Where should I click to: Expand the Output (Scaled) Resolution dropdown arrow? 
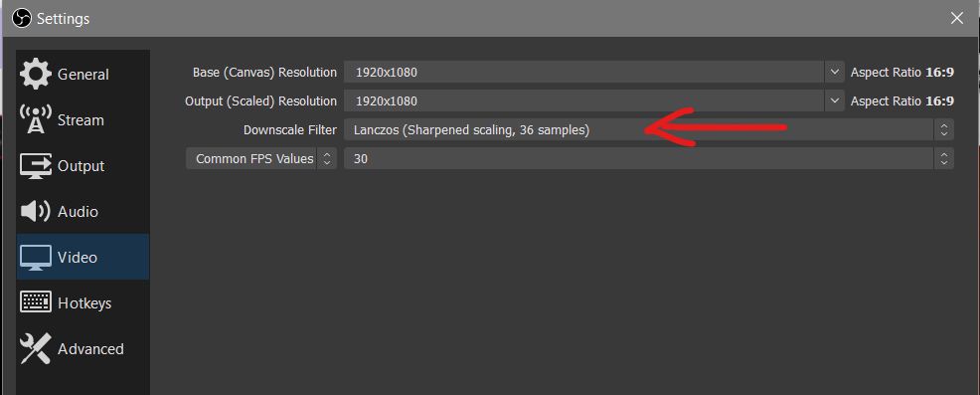pyautogui.click(x=834, y=100)
